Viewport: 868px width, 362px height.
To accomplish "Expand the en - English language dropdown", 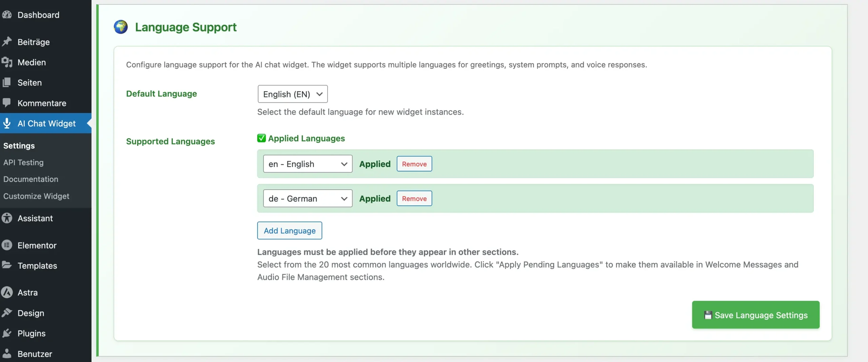I will click(x=308, y=164).
